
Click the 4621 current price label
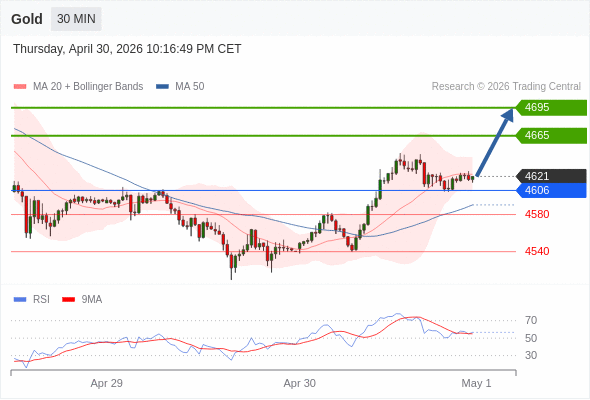551,176
